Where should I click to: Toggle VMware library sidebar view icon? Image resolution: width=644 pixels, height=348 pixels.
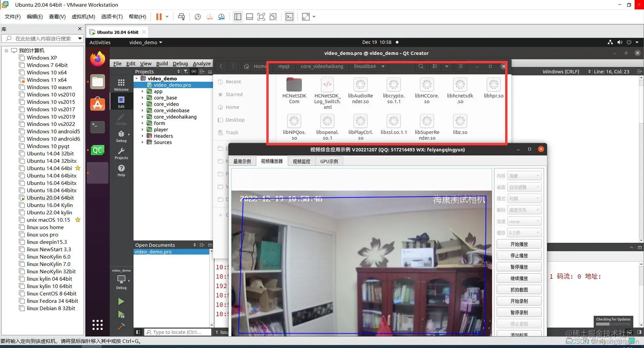(238, 17)
